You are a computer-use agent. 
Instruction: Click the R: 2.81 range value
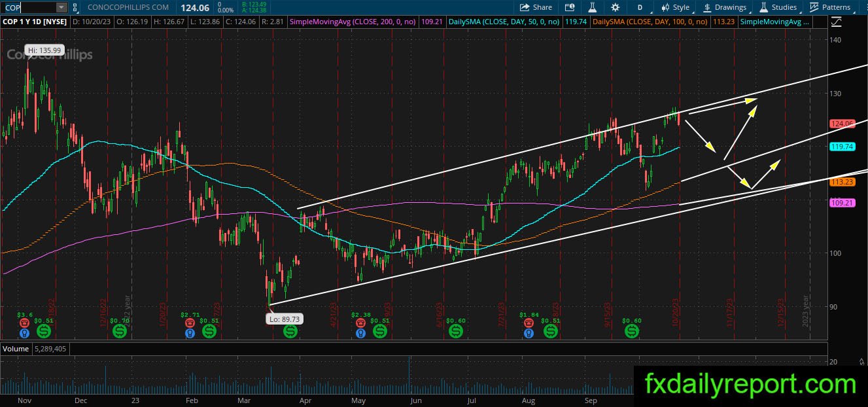(x=273, y=22)
